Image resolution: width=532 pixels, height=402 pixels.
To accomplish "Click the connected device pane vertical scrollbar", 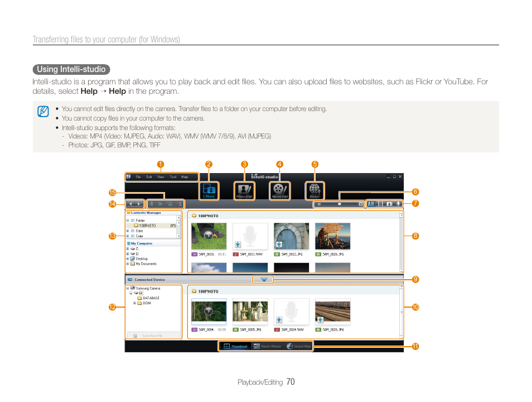I will click(402, 312).
